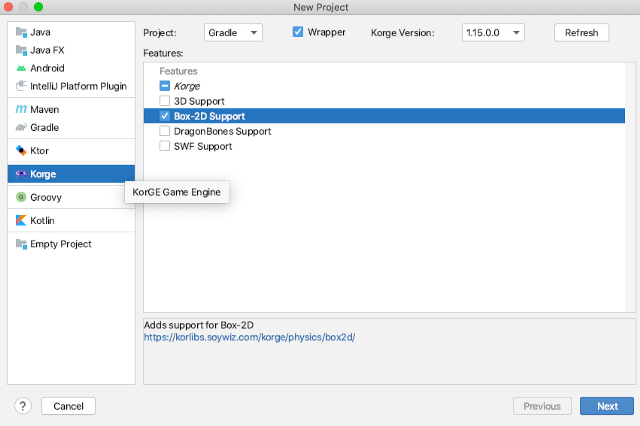The width and height of the screenshot is (640, 426).
Task: Select the Gradle entry in the sidebar
Action: point(71,127)
